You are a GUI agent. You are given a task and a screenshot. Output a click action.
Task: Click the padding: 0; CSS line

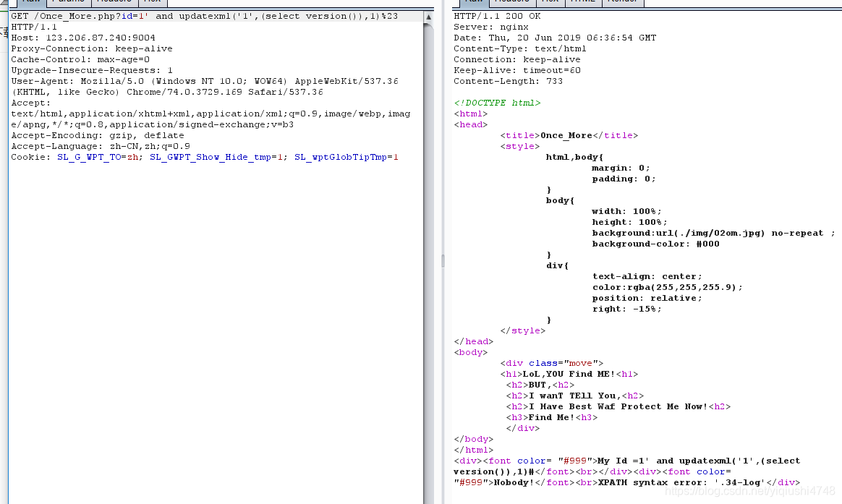pos(624,179)
